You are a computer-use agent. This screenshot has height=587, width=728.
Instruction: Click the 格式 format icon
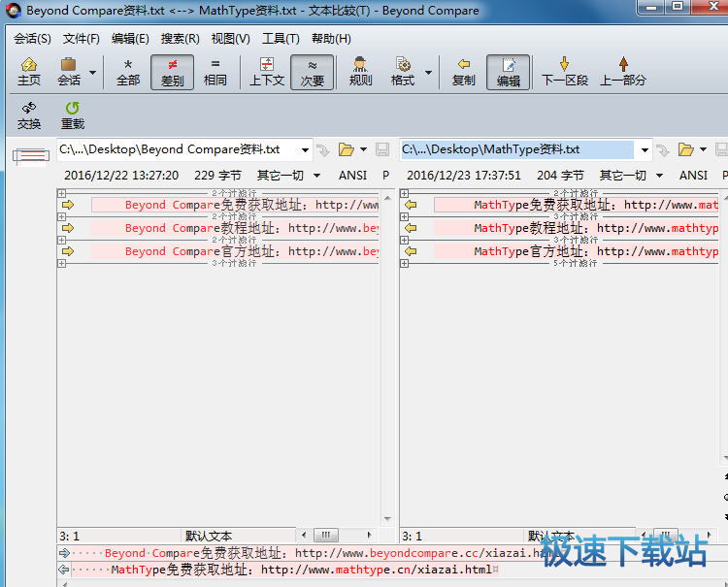pyautogui.click(x=403, y=72)
